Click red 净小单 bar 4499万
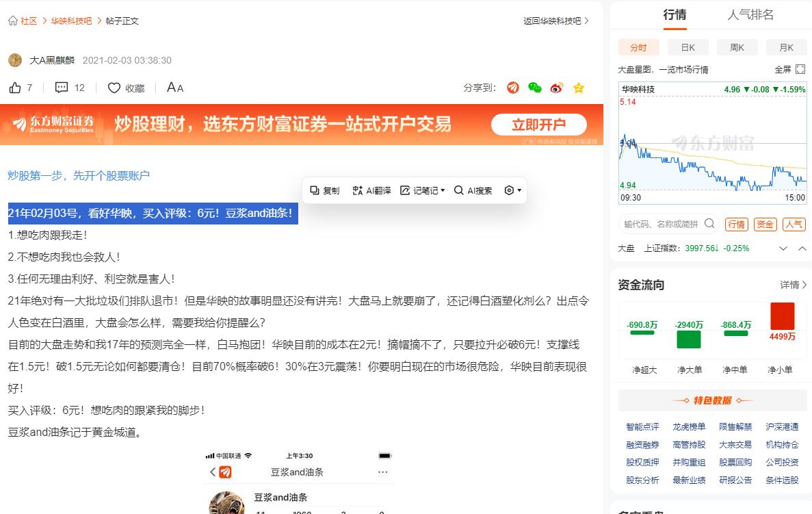The width and height of the screenshot is (812, 514). click(782, 316)
